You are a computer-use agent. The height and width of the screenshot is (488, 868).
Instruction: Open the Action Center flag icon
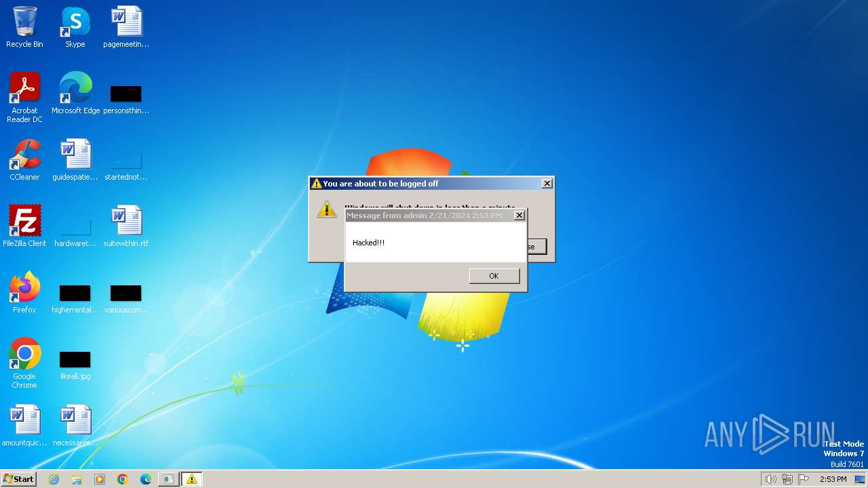tap(804, 479)
